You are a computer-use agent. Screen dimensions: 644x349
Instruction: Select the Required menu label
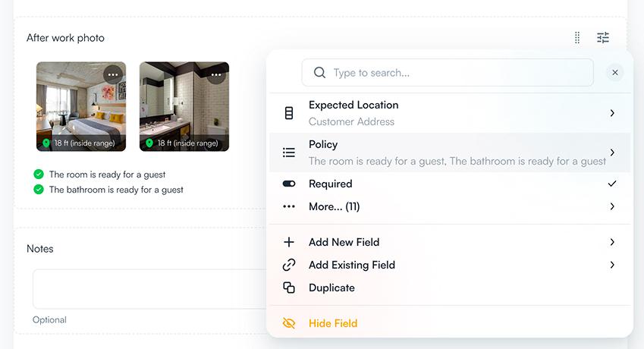331,184
